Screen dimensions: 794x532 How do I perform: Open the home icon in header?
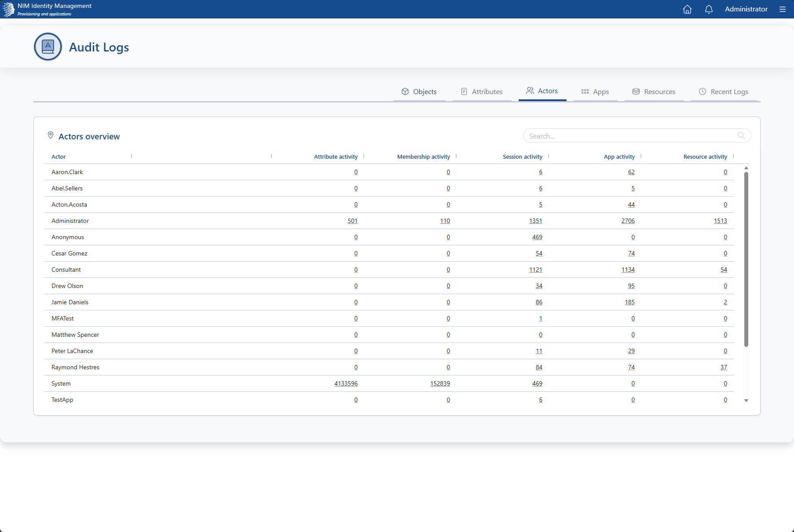click(687, 9)
